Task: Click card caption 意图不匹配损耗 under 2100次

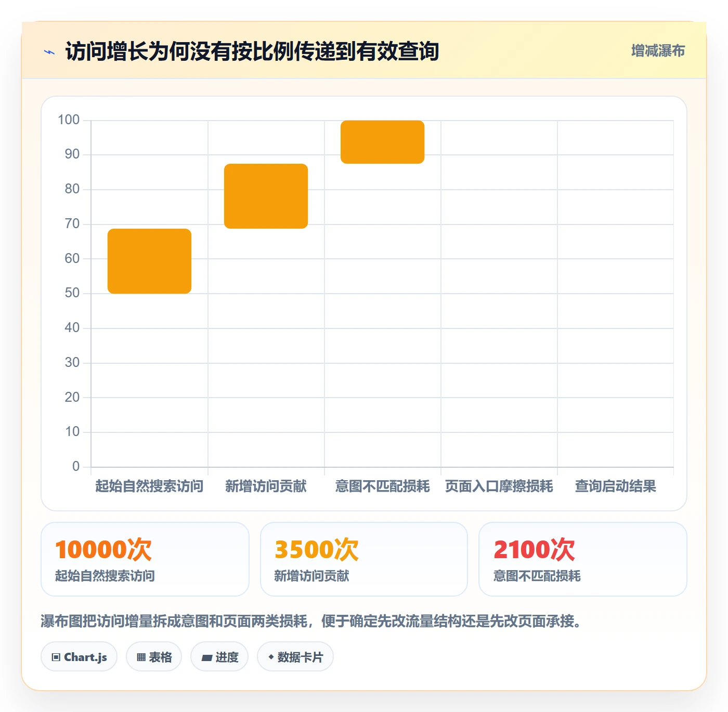Action: coord(537,576)
